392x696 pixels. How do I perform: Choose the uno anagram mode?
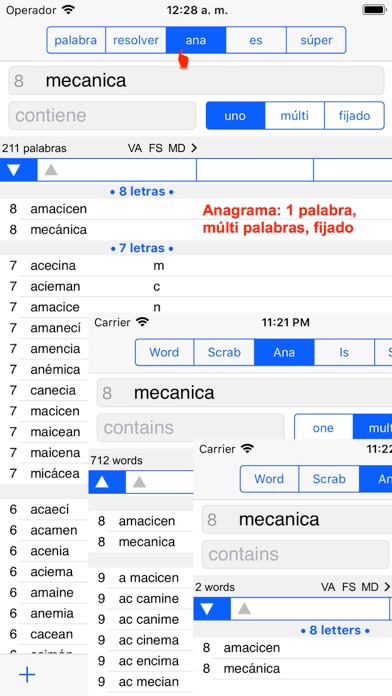point(235,116)
